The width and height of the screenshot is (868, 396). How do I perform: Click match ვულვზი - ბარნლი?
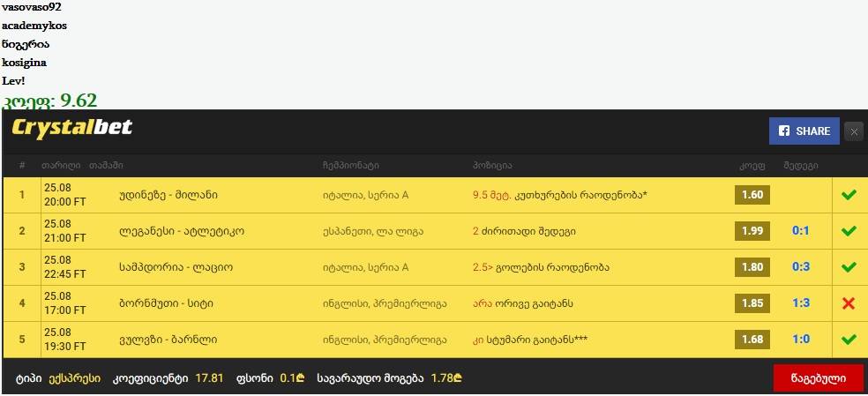(168, 339)
